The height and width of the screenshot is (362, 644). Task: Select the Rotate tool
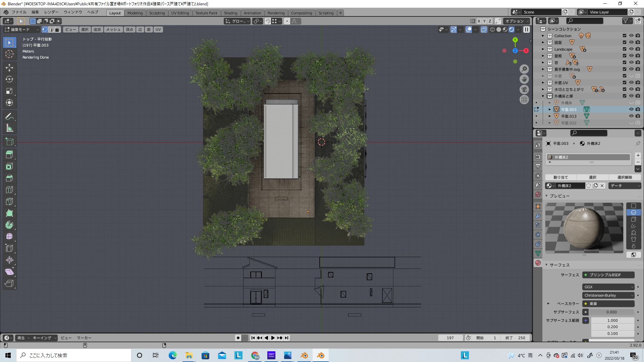[x=9, y=79]
